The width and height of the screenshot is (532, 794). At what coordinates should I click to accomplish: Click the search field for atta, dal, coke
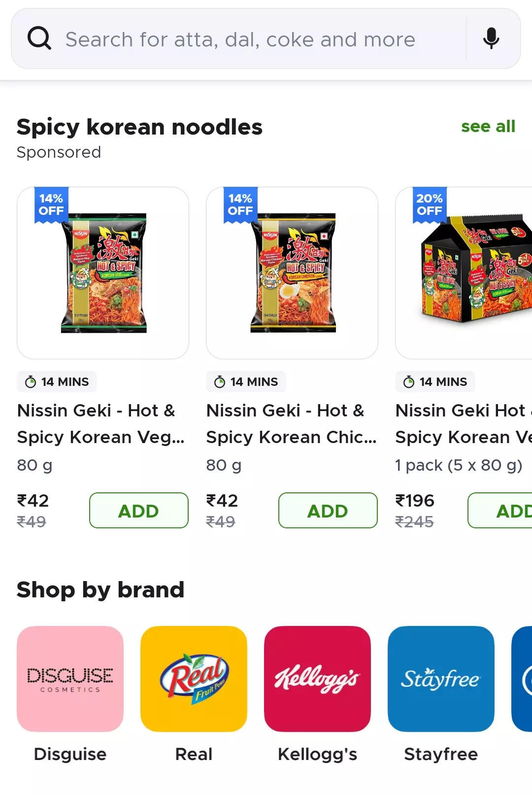point(266,38)
